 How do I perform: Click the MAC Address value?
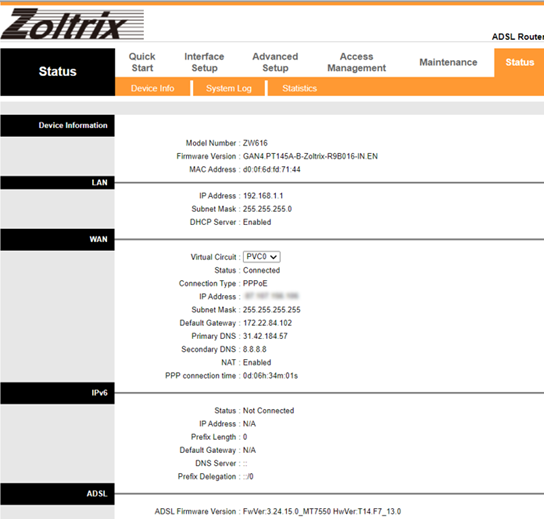point(272,169)
